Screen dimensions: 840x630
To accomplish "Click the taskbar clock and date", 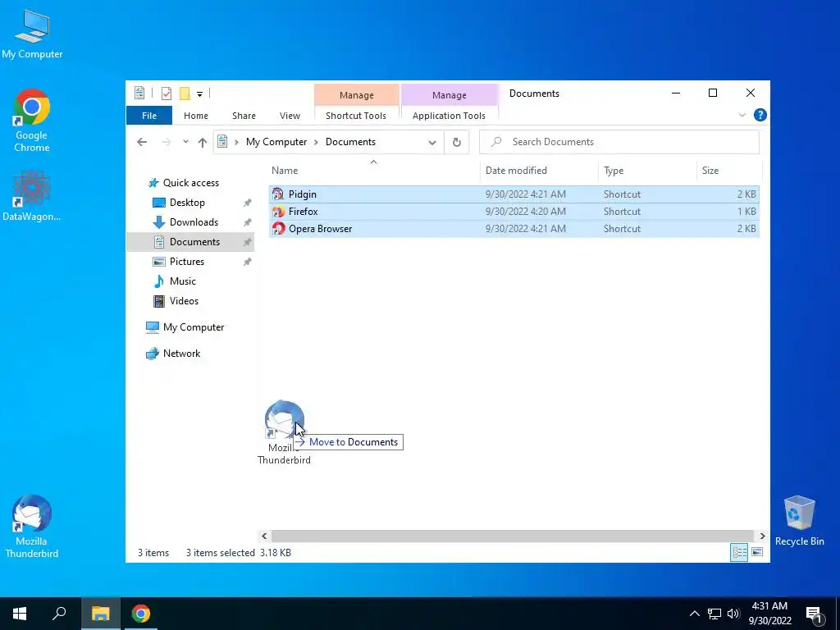I will coord(769,614).
